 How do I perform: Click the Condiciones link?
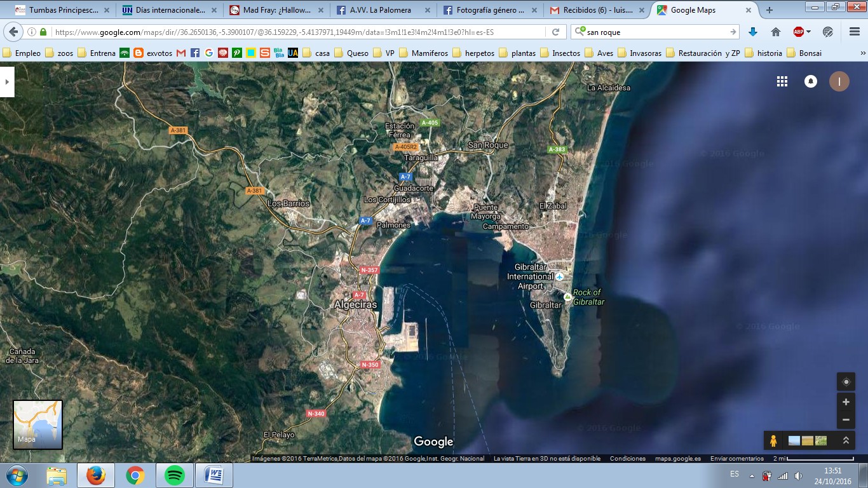[627, 458]
